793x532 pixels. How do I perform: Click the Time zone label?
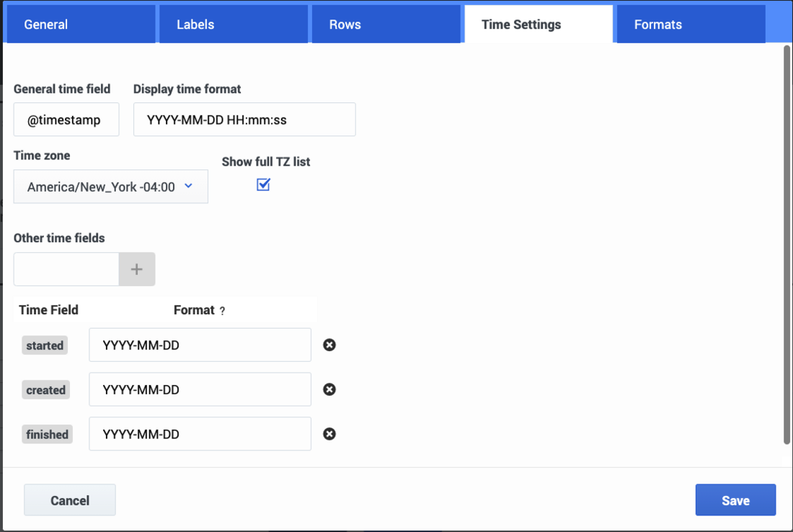click(x=42, y=155)
